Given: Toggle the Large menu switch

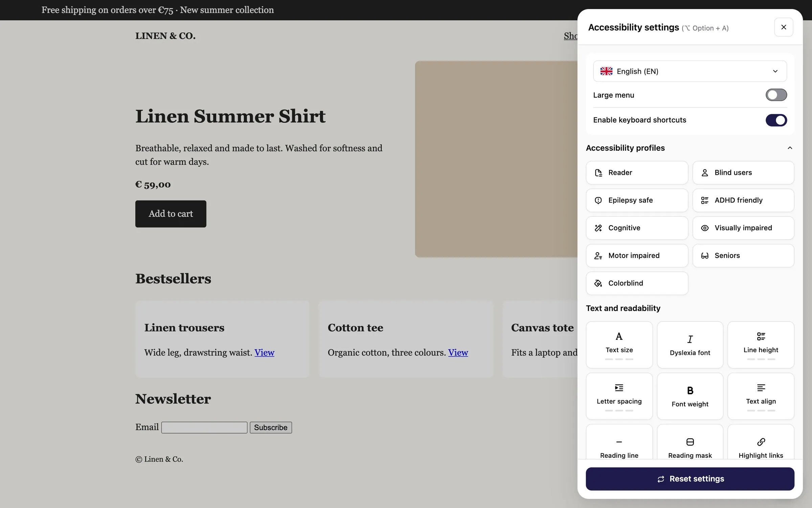Looking at the screenshot, I should (x=776, y=95).
